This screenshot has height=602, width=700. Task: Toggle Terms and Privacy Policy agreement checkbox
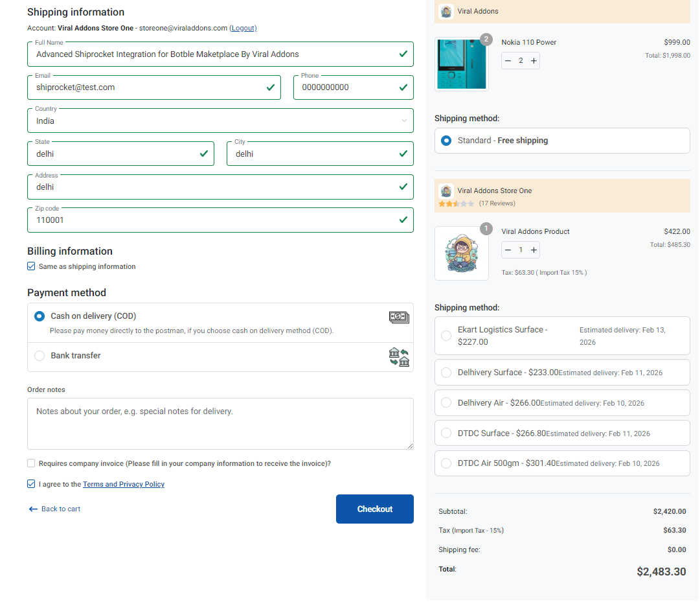click(x=31, y=485)
